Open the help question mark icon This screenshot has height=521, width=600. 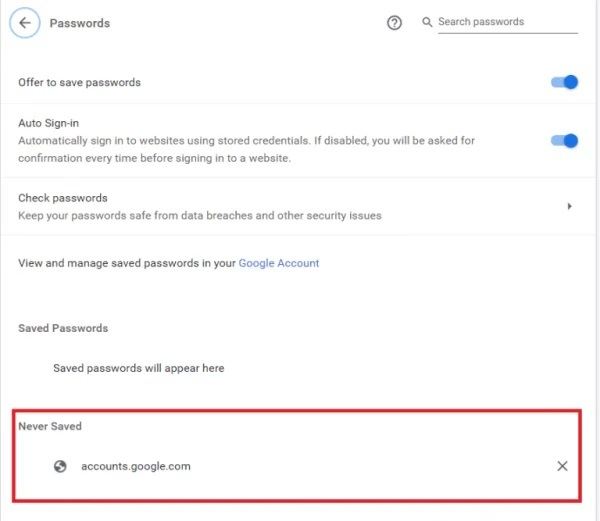[x=394, y=23]
